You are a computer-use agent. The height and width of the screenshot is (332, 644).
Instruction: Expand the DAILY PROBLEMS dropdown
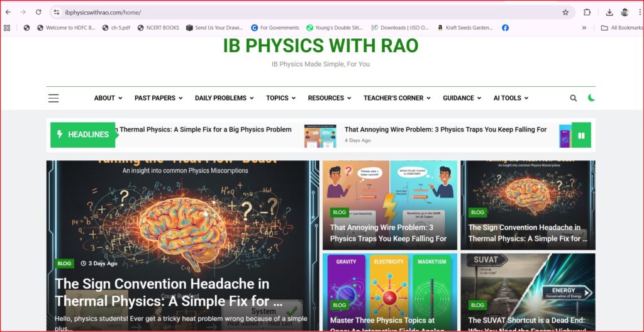224,98
